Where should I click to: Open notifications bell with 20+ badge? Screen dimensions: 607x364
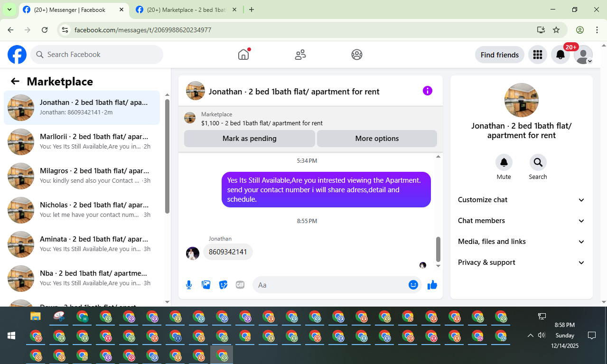click(560, 55)
